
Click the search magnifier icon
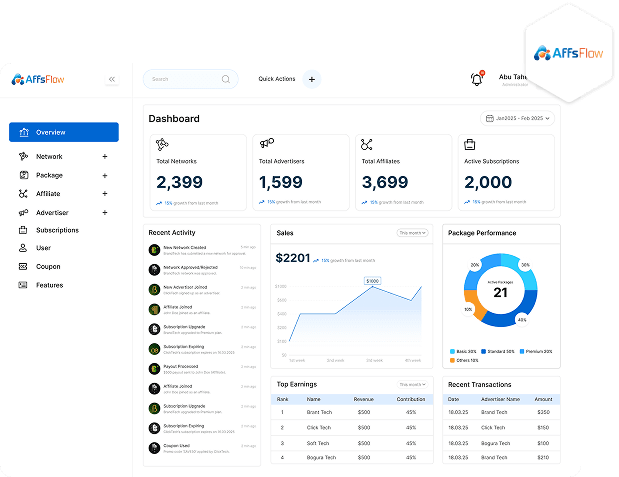[226, 79]
